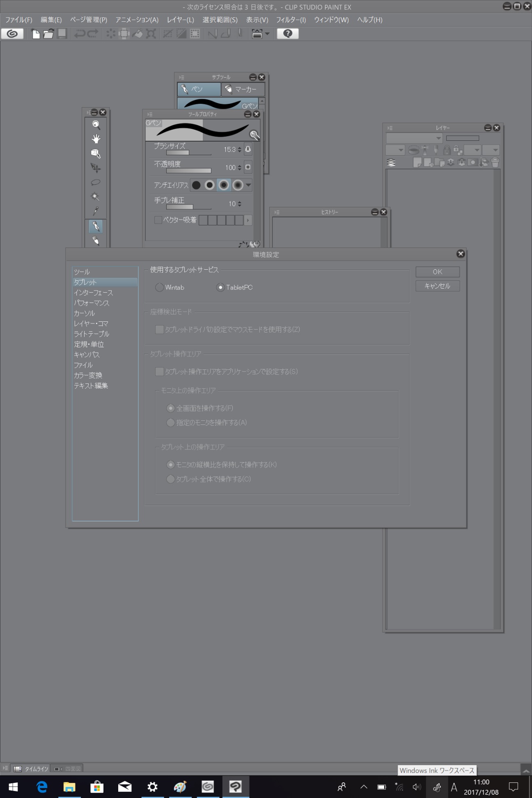Select モニタの縦横比を保持して操作する(K) option
The width and height of the screenshot is (532, 798).
click(x=170, y=465)
